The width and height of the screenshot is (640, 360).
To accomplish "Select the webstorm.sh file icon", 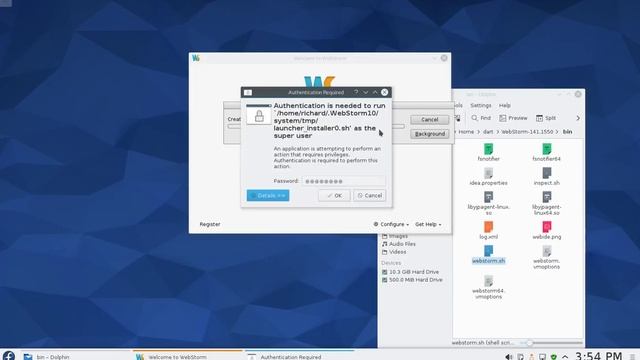I will pos(489,251).
